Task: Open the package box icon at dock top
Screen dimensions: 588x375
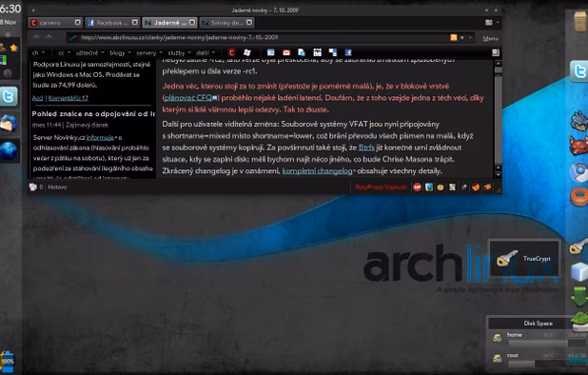Action: click(x=580, y=21)
